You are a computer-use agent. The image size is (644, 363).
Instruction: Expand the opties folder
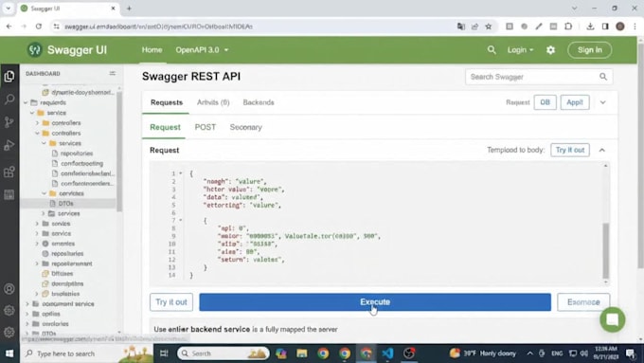[27, 314]
